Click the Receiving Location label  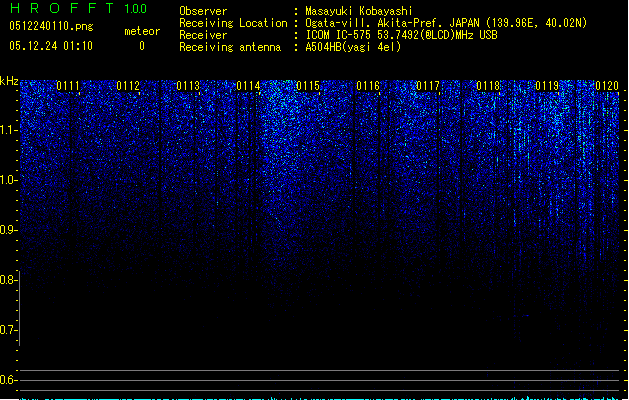[x=233, y=23]
